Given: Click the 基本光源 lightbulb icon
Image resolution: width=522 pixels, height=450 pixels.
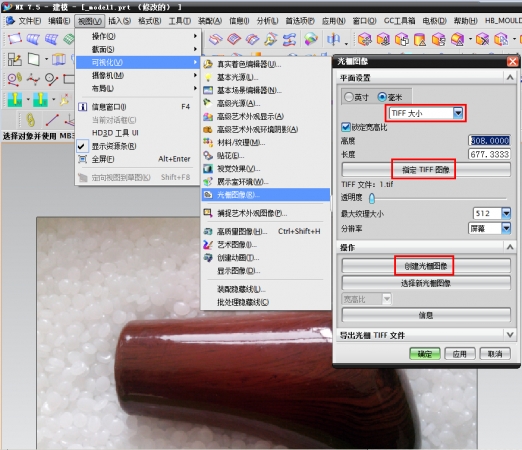Looking at the screenshot, I should click(x=208, y=77).
